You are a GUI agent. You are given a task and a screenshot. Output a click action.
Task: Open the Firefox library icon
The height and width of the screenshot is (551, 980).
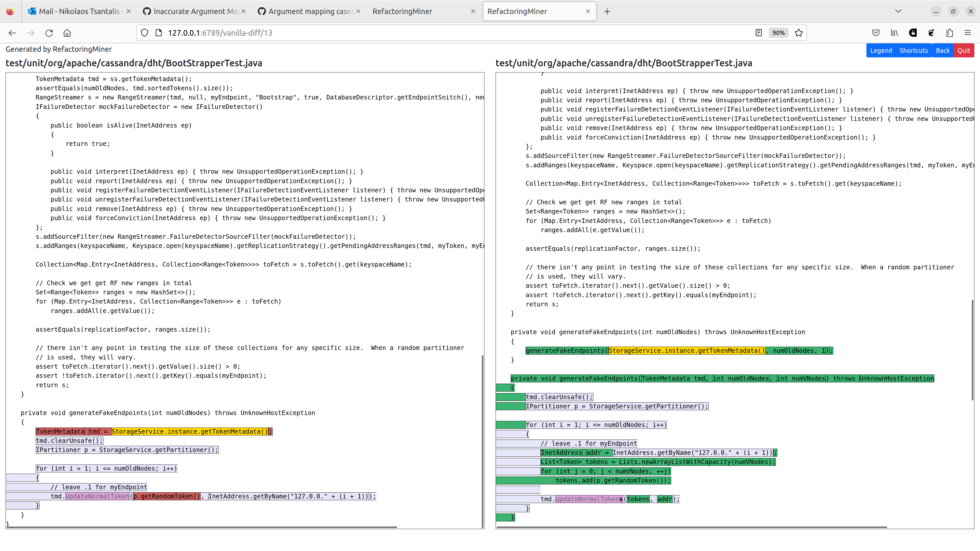click(x=894, y=33)
